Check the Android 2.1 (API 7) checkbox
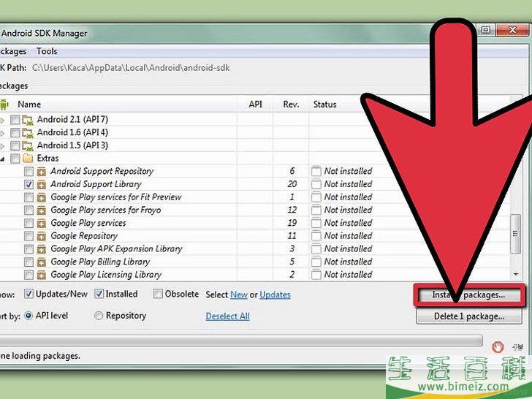Screen dimensions: 532x399 pos(15,120)
